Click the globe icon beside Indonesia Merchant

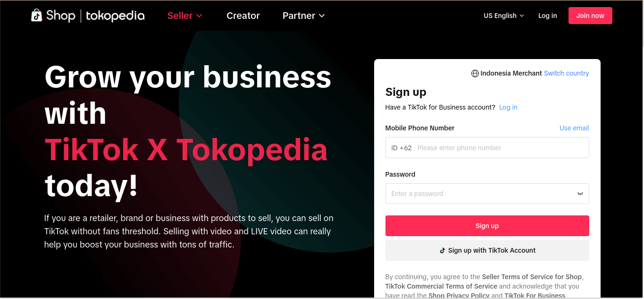tap(475, 74)
